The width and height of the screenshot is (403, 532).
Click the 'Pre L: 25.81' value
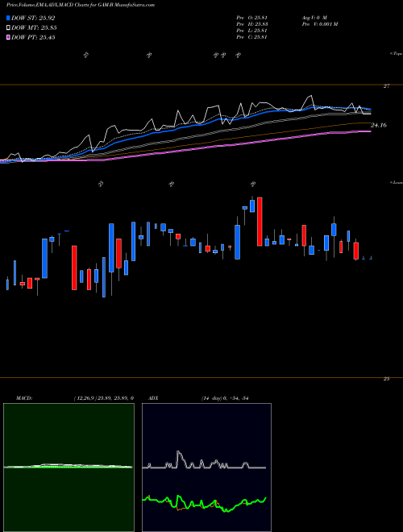coord(251,31)
